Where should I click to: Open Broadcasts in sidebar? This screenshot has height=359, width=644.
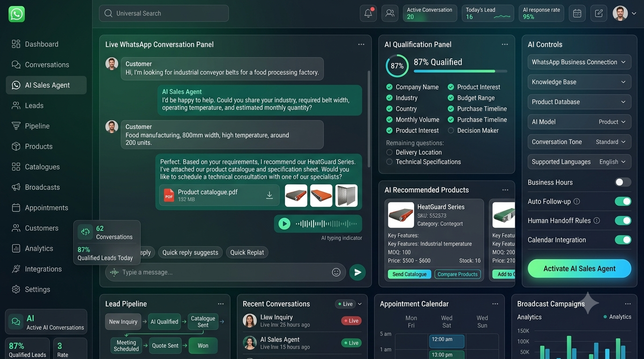tap(46, 187)
